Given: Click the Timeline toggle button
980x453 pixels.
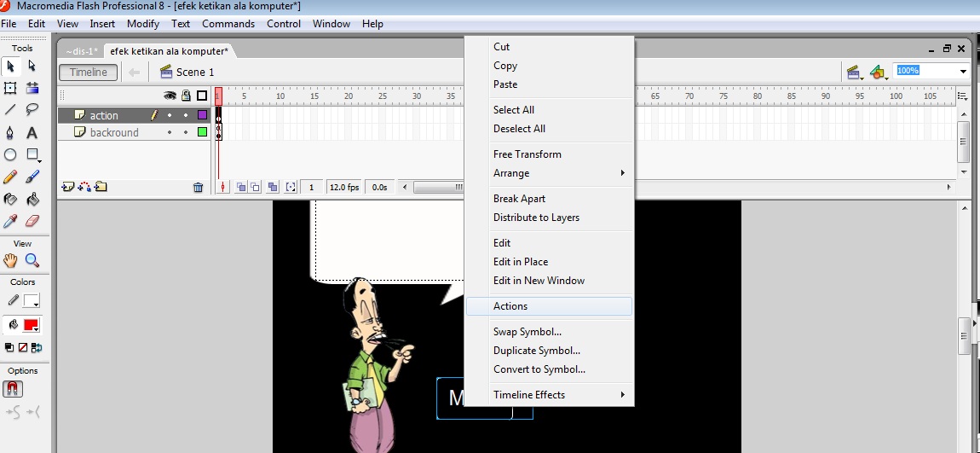Looking at the screenshot, I should pos(88,72).
